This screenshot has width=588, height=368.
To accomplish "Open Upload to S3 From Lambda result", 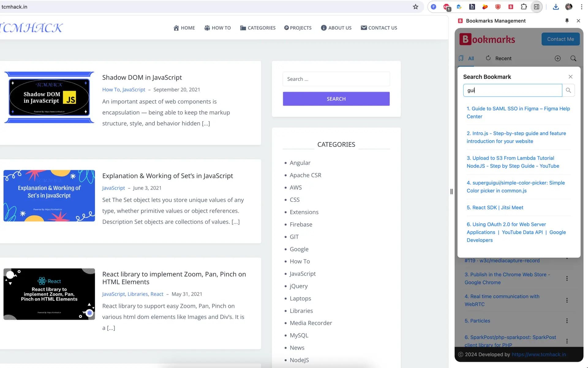I will coord(513,162).
